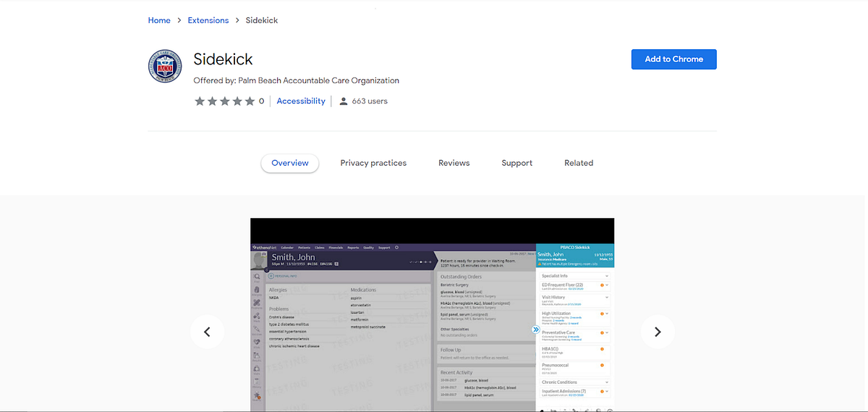Click Add to Chrome button
Viewport: 868px width, 412px height.
pyautogui.click(x=674, y=59)
